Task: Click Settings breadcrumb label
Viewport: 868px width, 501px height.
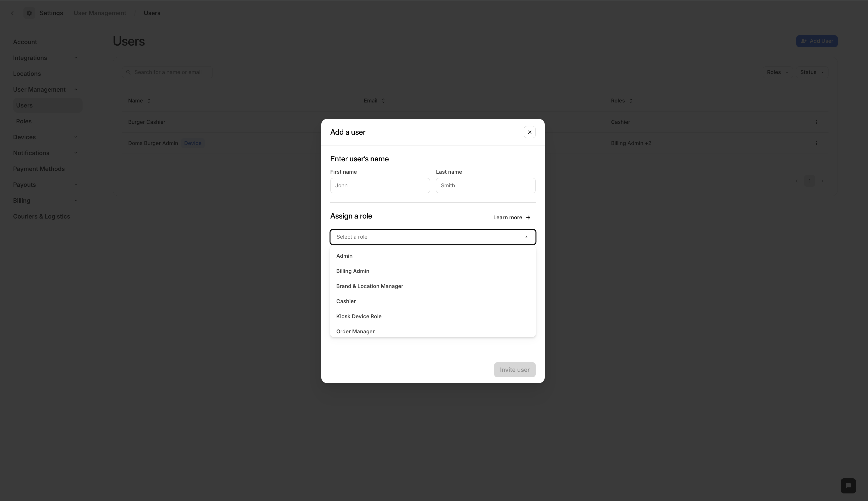Action: point(51,13)
